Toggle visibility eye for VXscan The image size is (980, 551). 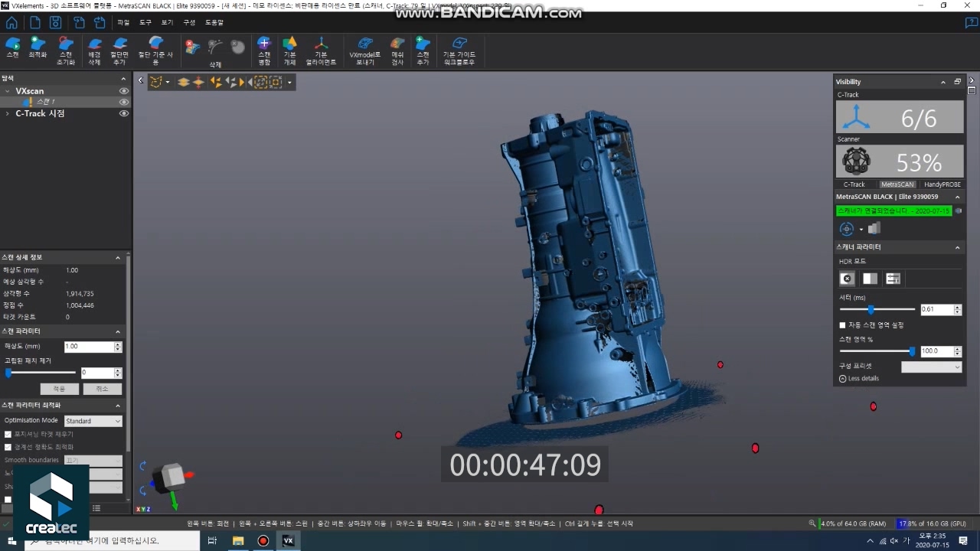tap(123, 91)
